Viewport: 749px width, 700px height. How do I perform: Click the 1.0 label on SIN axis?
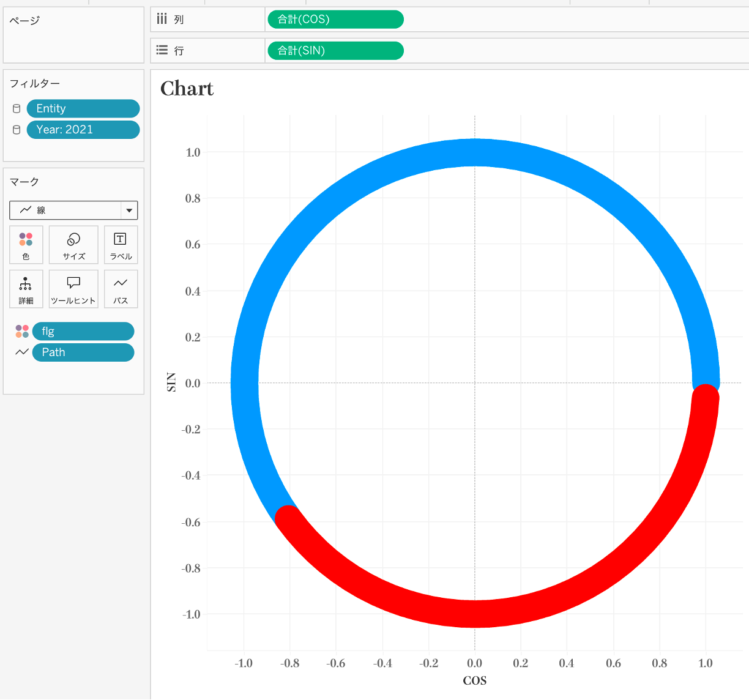193,152
